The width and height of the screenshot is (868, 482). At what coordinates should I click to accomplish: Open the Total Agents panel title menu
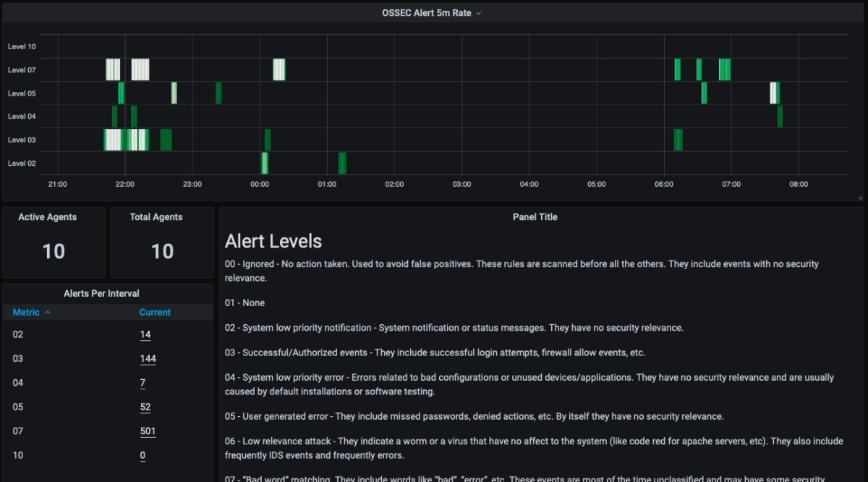(x=156, y=217)
